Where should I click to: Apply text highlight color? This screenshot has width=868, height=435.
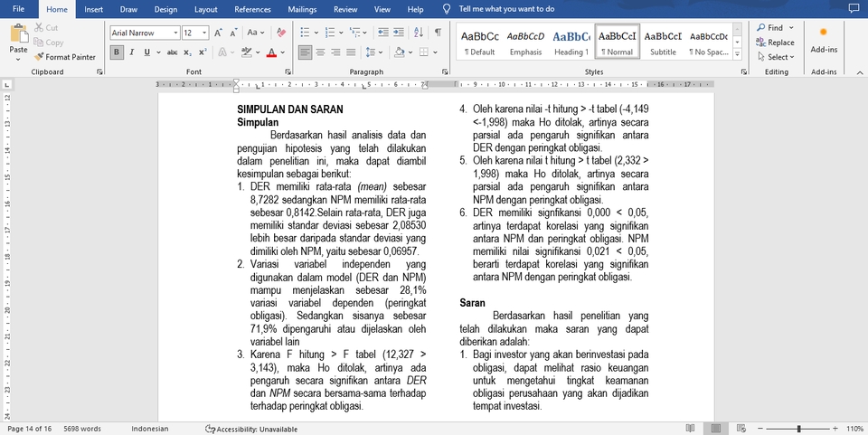pos(247,52)
